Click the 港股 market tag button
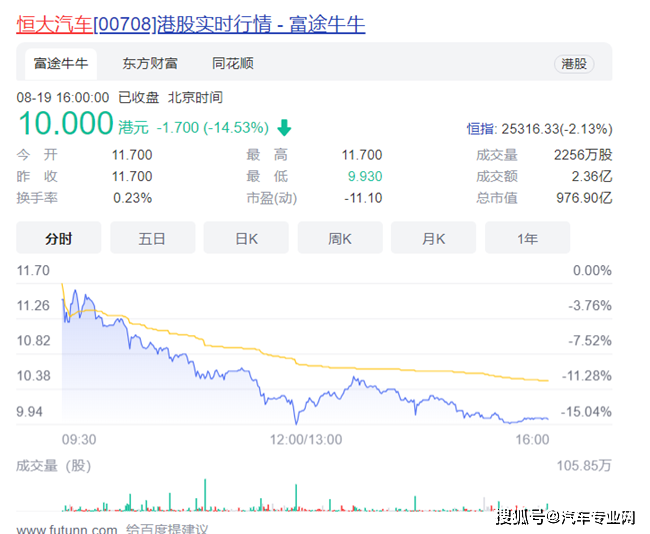The height and width of the screenshot is (534, 650). (x=574, y=64)
